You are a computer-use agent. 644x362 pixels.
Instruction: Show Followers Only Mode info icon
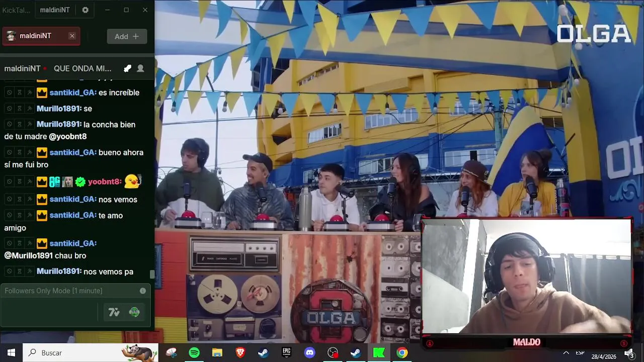click(143, 291)
